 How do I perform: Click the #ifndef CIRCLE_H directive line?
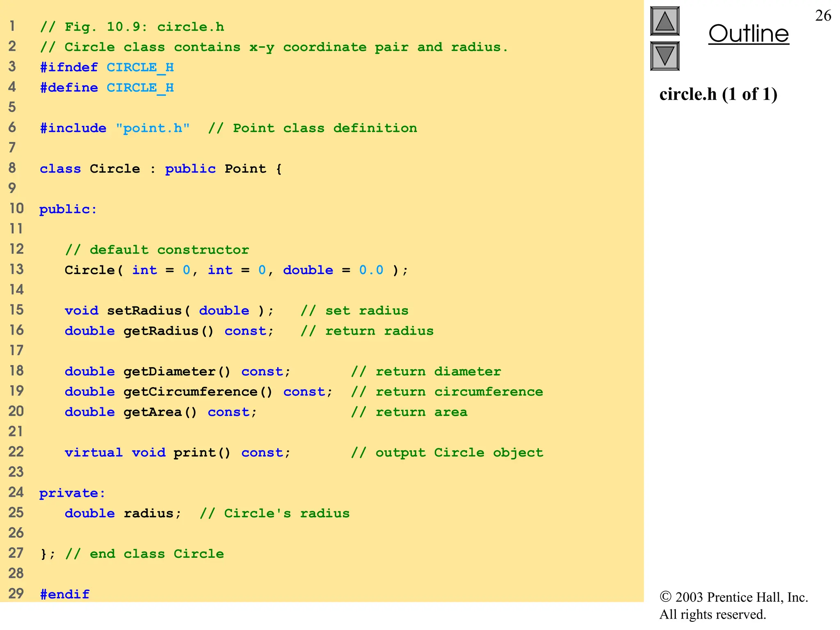pos(107,67)
